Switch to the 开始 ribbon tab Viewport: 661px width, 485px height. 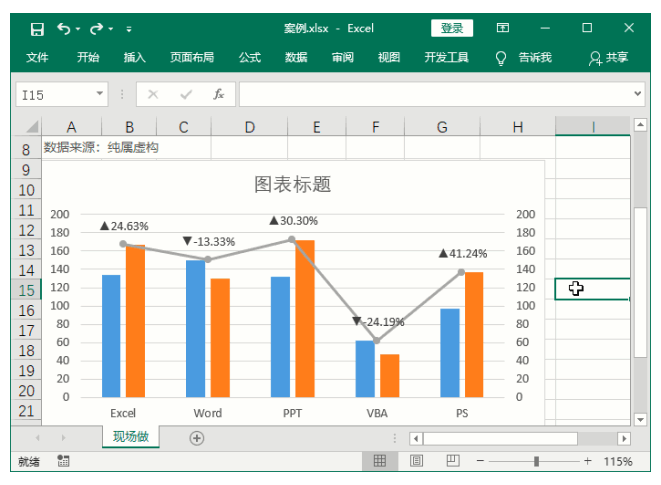[88, 57]
